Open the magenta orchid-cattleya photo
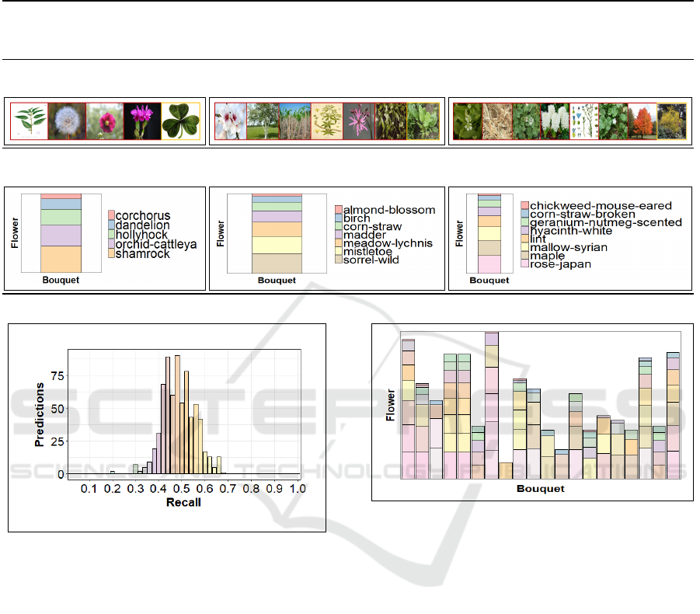 143,121
